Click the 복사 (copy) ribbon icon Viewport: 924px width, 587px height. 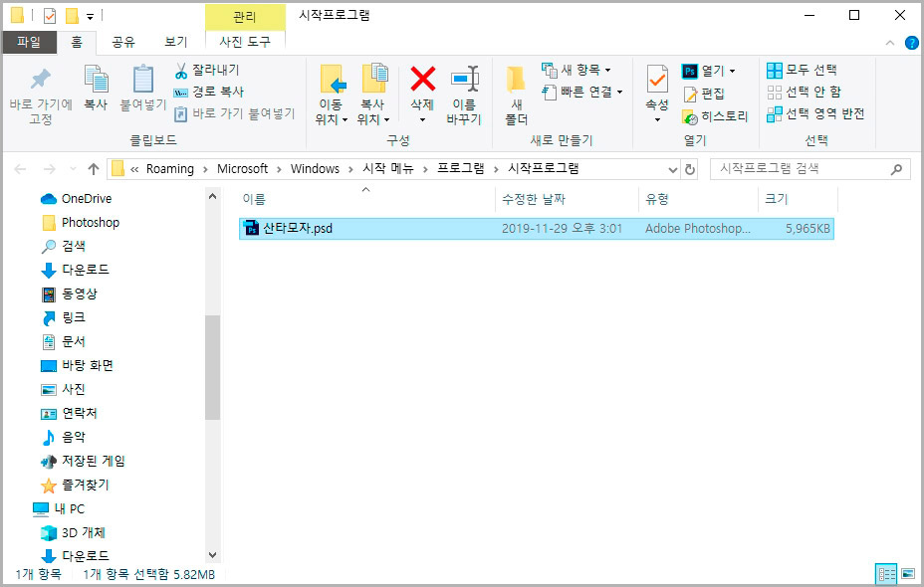(96, 80)
